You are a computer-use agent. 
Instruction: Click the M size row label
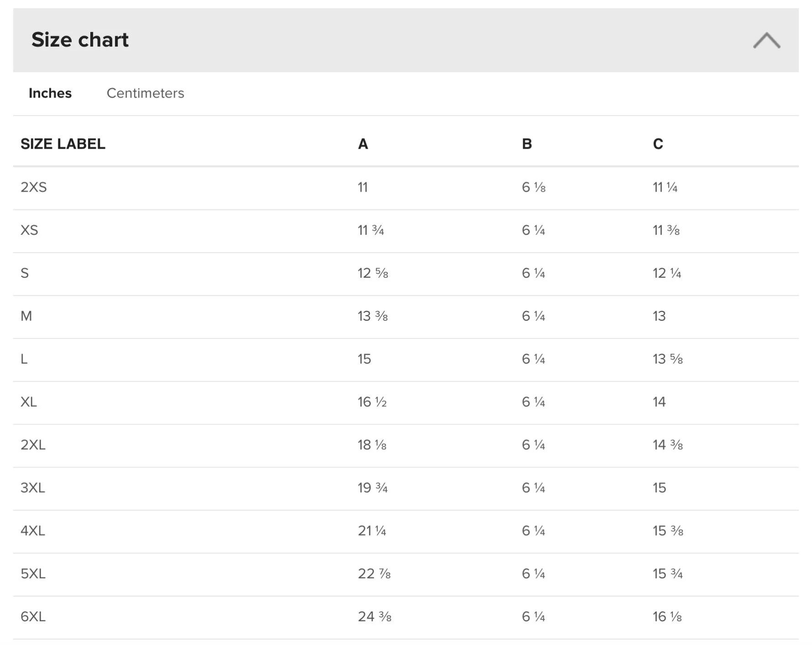[26, 316]
